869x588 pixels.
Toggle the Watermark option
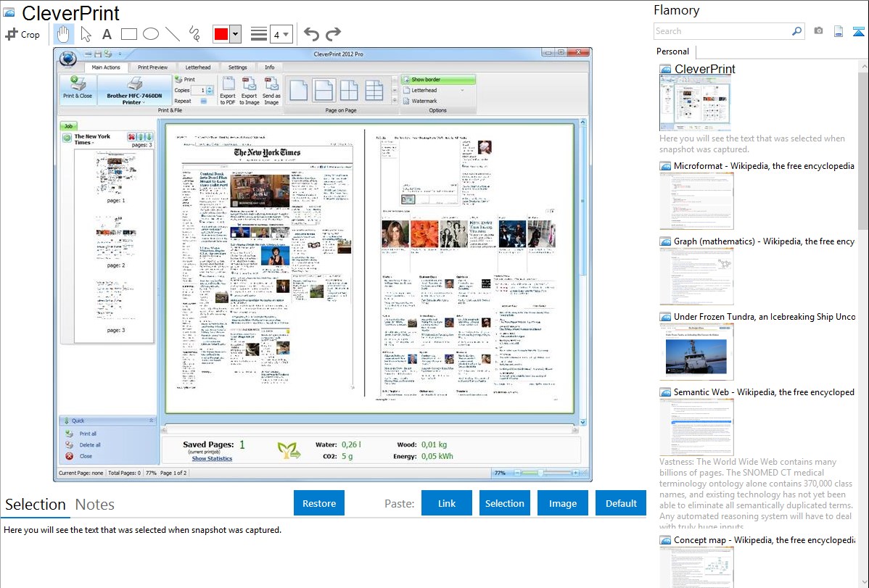coord(420,101)
